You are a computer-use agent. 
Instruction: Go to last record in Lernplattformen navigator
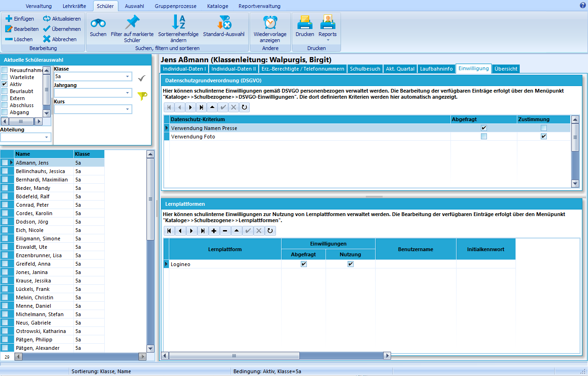pos(203,231)
